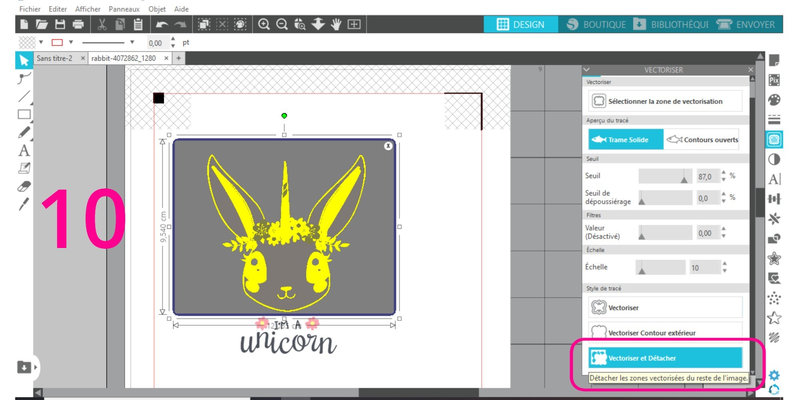Viewport: 800px width, 400px height.
Task: Click the Save file icon
Action: click(59, 23)
